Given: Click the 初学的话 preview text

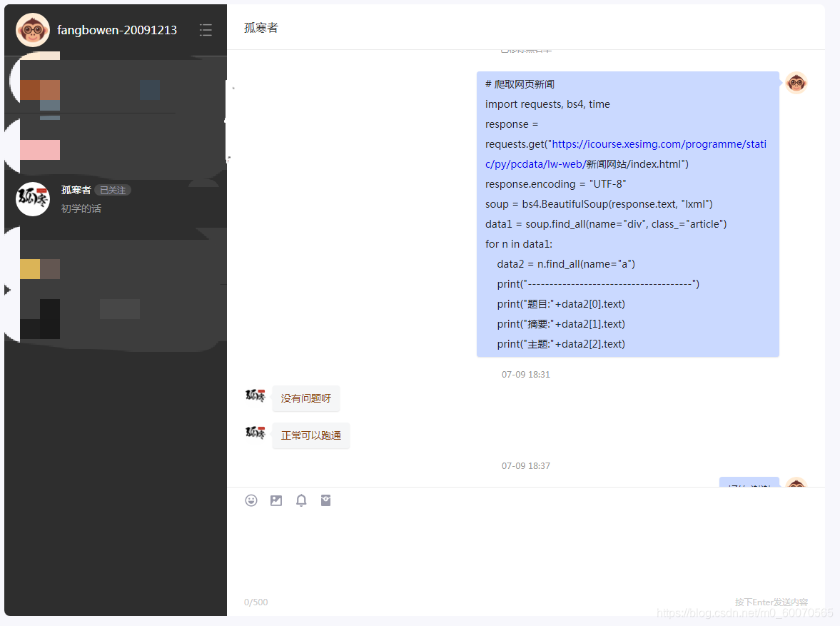Looking at the screenshot, I should click(x=81, y=208).
